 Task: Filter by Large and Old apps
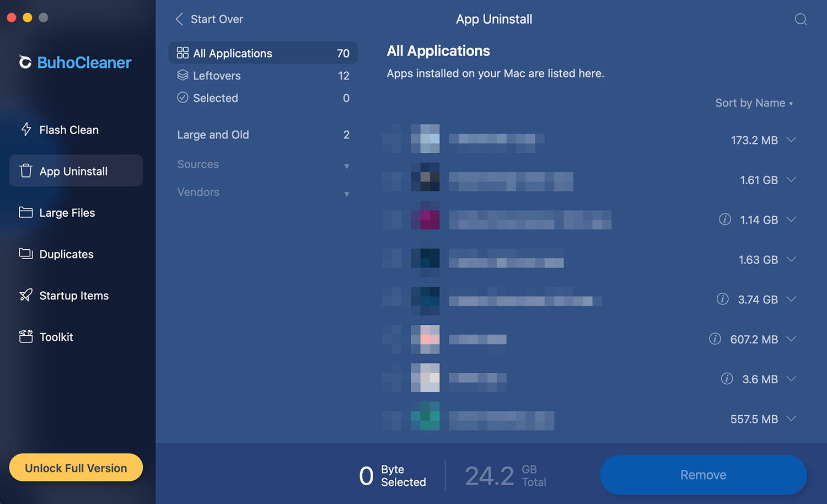pyautogui.click(x=263, y=135)
